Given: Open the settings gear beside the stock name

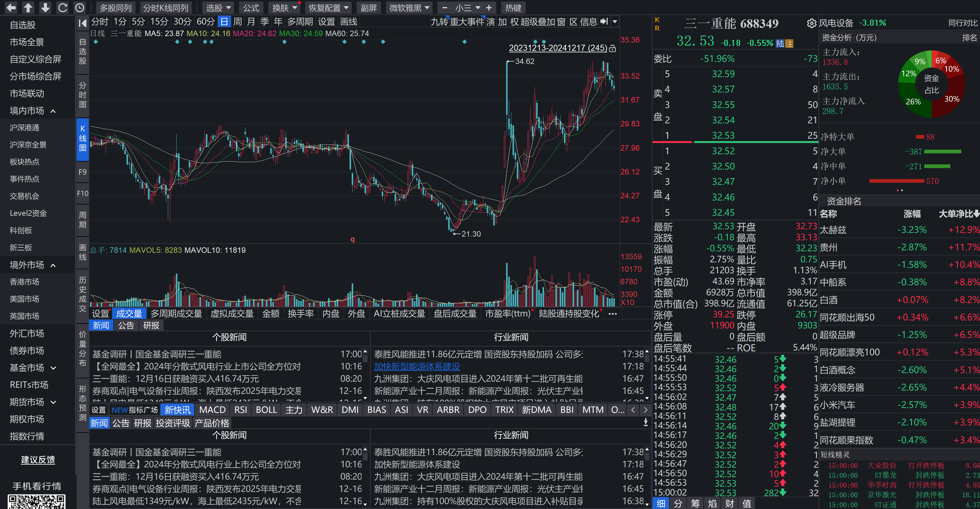Looking at the screenshot, I should [811, 23].
